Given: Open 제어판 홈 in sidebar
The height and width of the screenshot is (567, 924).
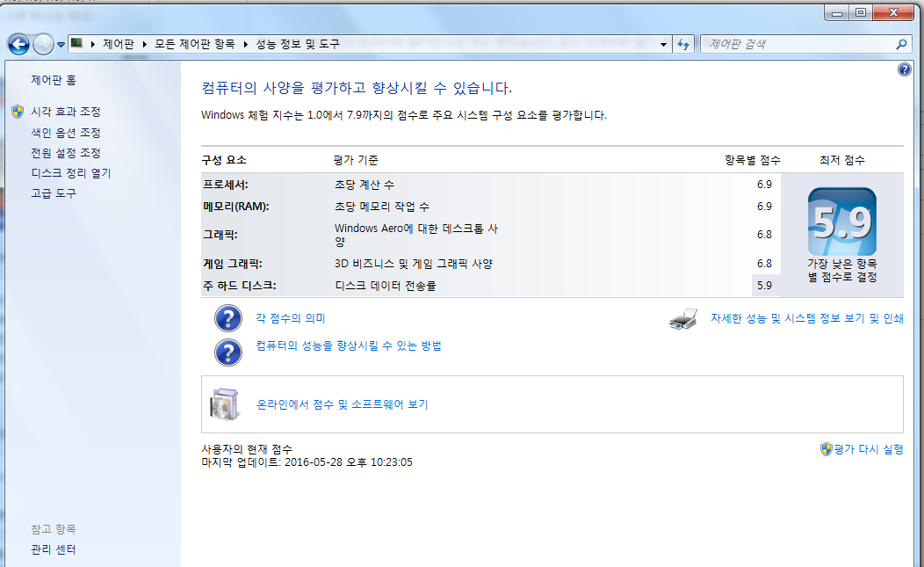Looking at the screenshot, I should (x=54, y=80).
